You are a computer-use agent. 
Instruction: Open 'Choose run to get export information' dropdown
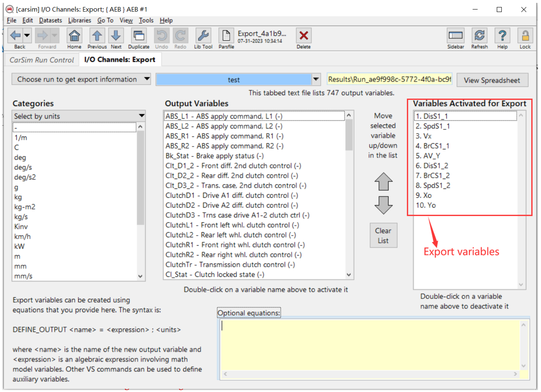[81, 79]
